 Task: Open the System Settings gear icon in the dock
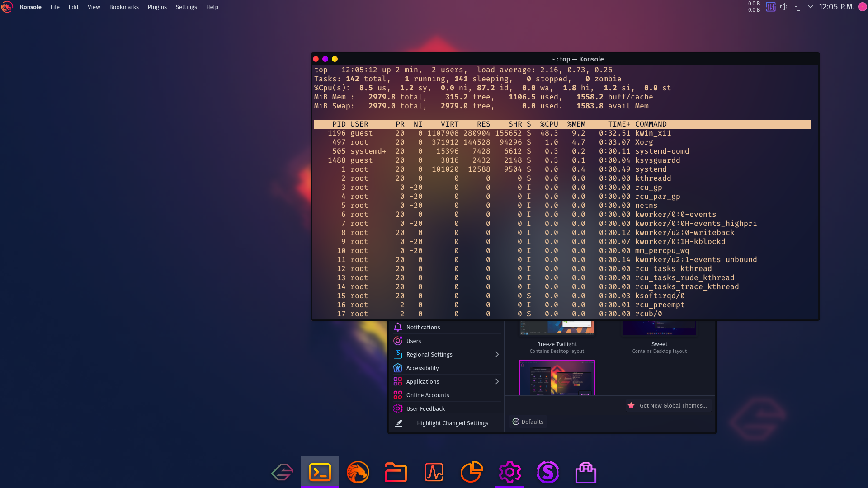(x=510, y=472)
